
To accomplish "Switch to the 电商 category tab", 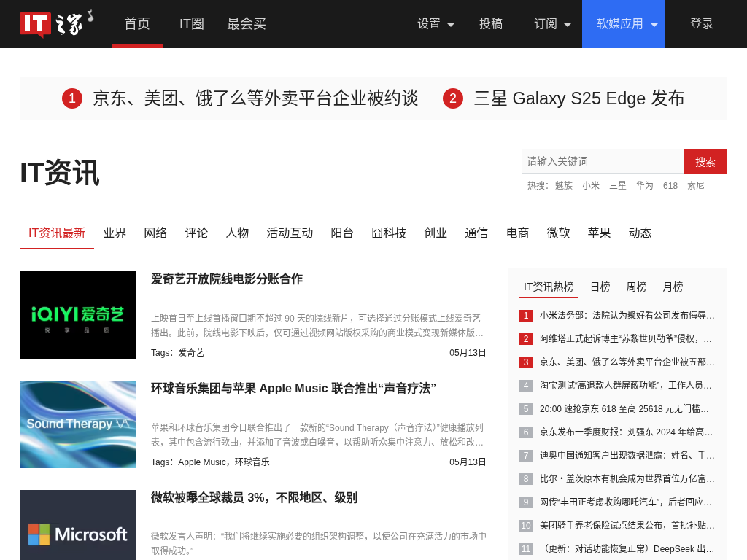I will [x=517, y=233].
